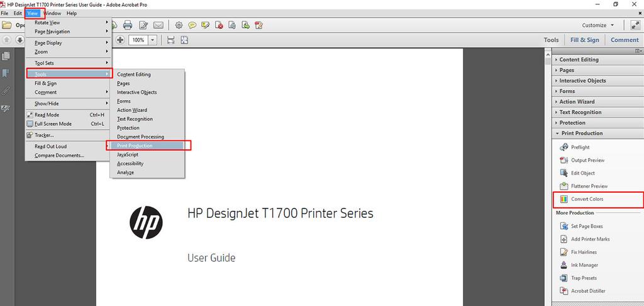Viewport: 644px width, 306px height.
Task: Click Add Printer Marks
Action: pyautogui.click(x=590, y=239)
